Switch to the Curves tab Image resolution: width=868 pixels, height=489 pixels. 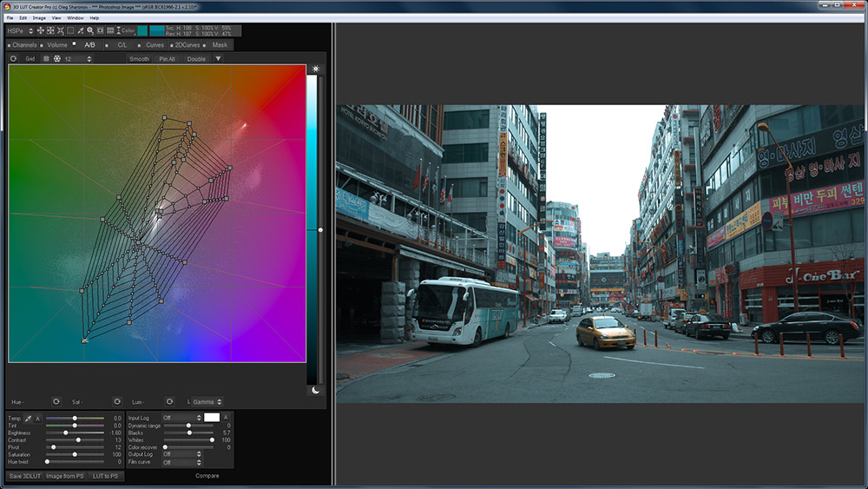[155, 44]
